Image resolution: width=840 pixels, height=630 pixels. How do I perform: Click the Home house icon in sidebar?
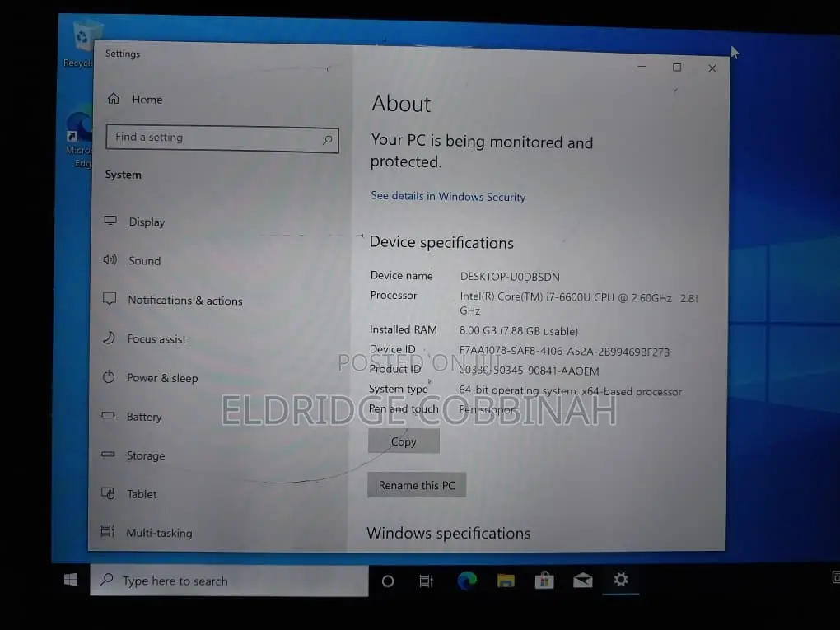coord(113,98)
